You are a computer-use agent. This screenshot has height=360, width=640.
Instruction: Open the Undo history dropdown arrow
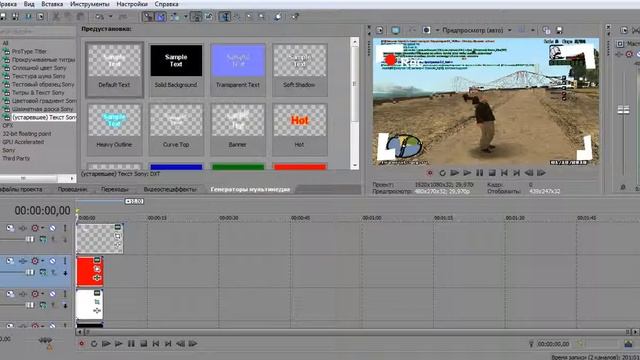(x=110, y=17)
